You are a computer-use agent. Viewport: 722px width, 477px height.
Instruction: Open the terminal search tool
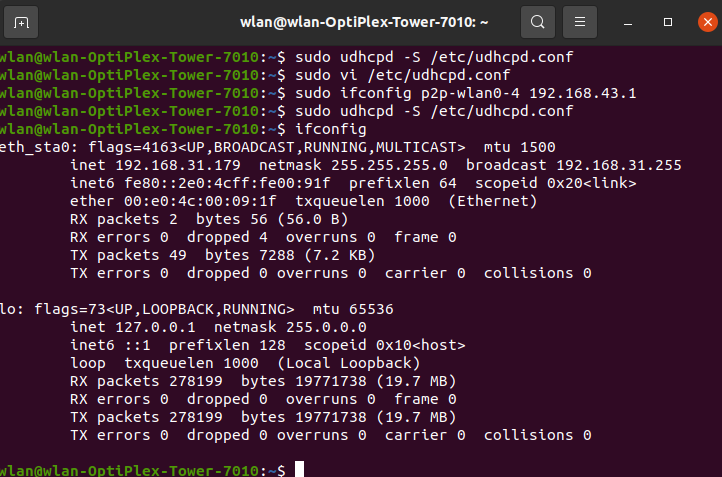coord(537,22)
